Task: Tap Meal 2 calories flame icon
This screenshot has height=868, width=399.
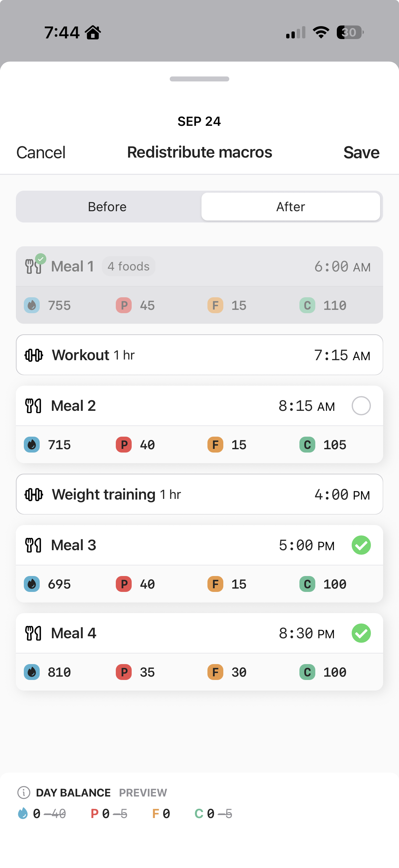Action: pyautogui.click(x=32, y=445)
